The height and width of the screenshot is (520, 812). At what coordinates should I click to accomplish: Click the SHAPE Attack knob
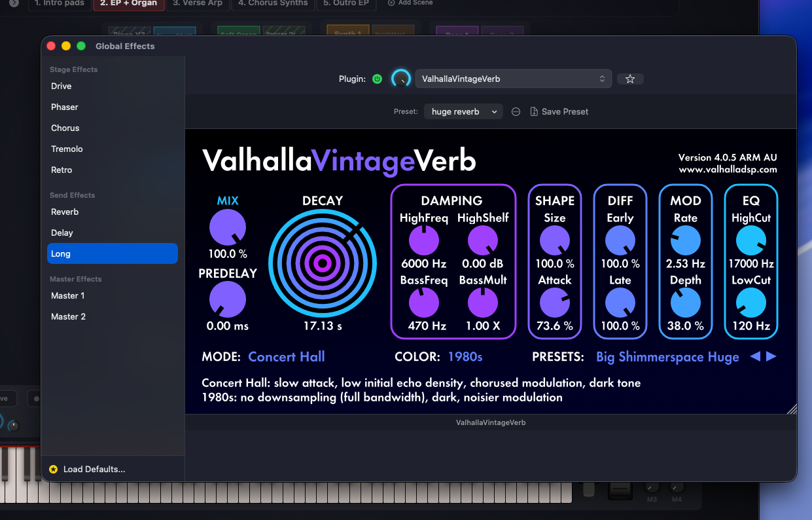coord(555,303)
